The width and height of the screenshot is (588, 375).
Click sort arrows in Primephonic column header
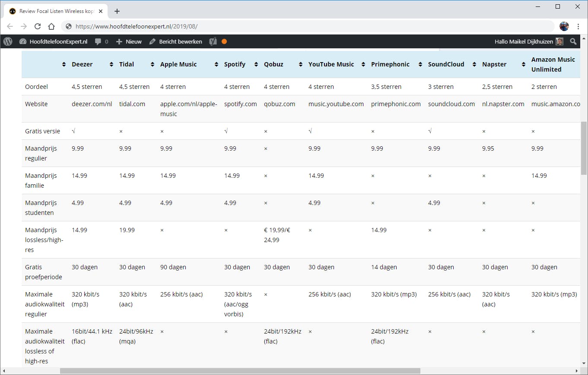(420, 64)
